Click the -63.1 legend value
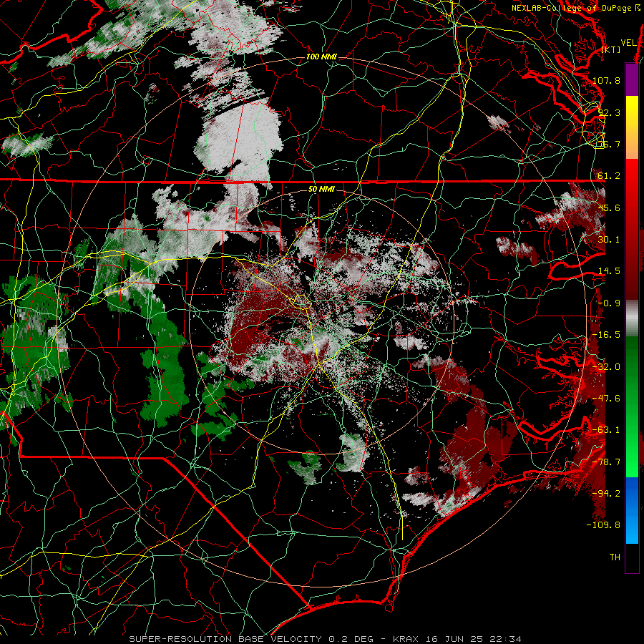The image size is (644, 644). coord(606,430)
